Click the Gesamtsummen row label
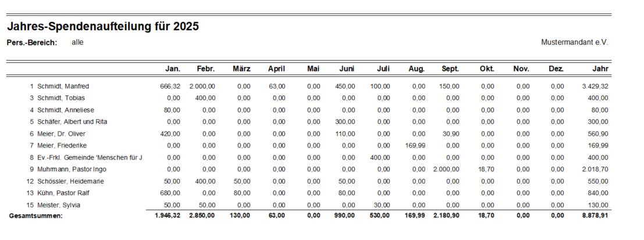644x240 pixels. click(x=36, y=216)
